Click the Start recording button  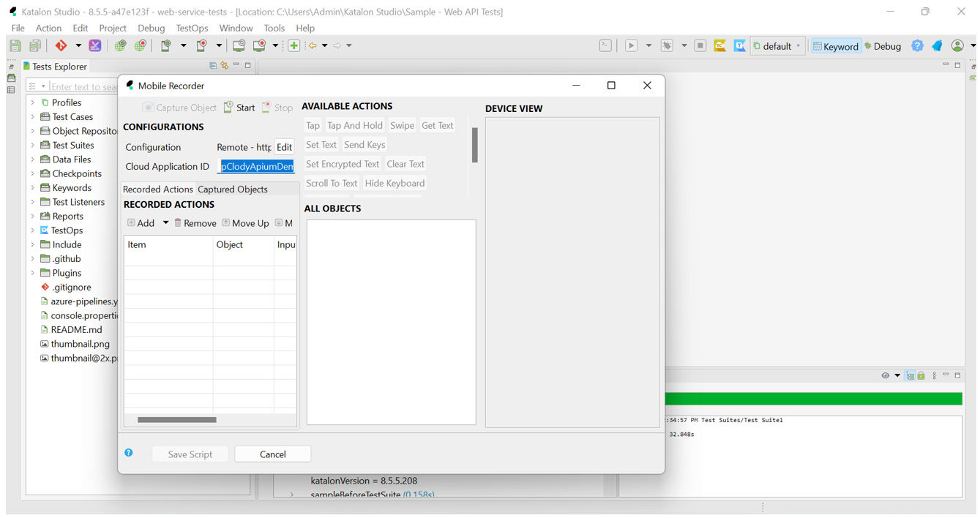coord(239,108)
